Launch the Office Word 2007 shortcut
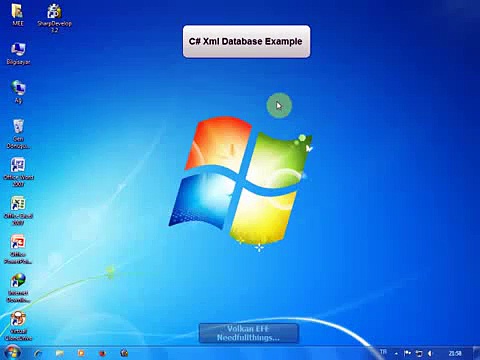 coord(18,172)
